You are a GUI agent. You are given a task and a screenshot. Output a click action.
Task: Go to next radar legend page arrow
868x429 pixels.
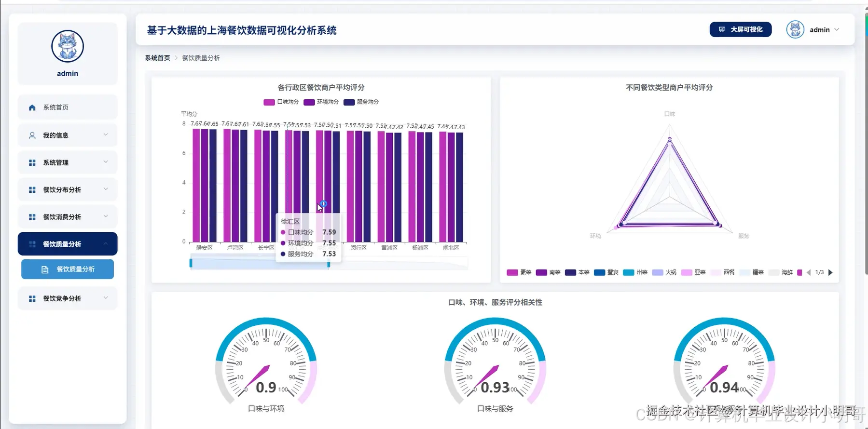(830, 272)
